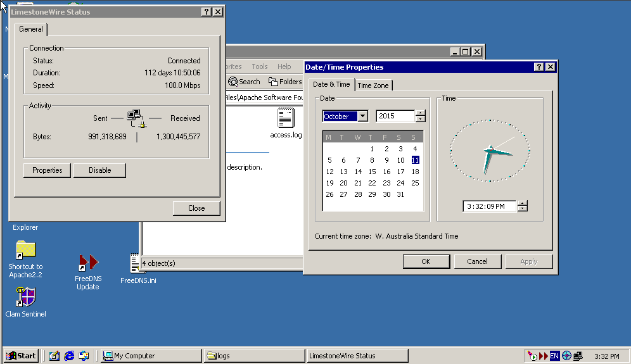Activate LimestoneWire Status taskbar button
This screenshot has width=631, height=364.
pyautogui.click(x=357, y=356)
